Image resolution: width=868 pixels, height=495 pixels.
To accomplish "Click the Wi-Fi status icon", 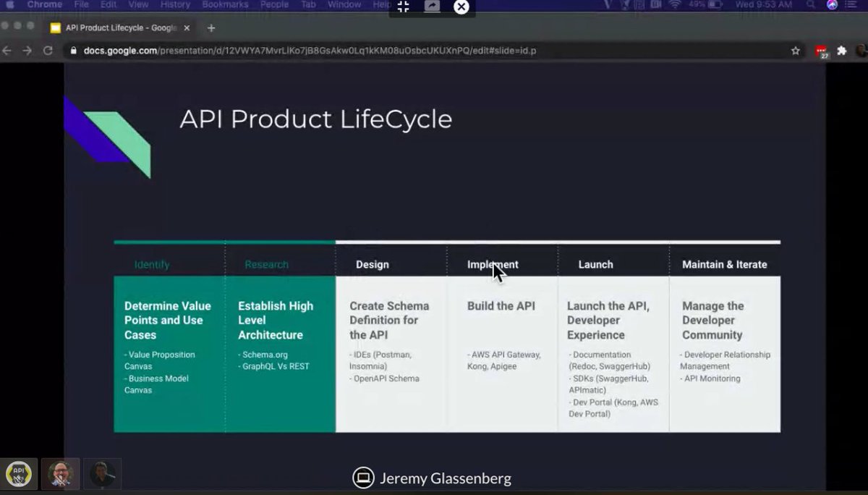I will click(675, 4).
